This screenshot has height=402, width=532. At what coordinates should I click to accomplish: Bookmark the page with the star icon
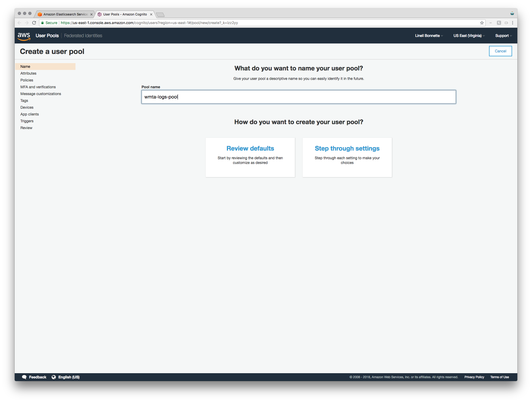482,23
